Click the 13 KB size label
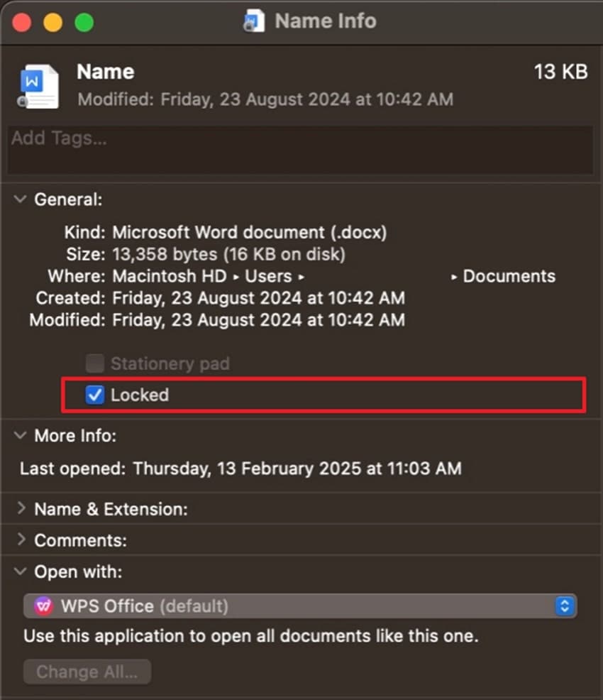The height and width of the screenshot is (700, 603). 560,72
